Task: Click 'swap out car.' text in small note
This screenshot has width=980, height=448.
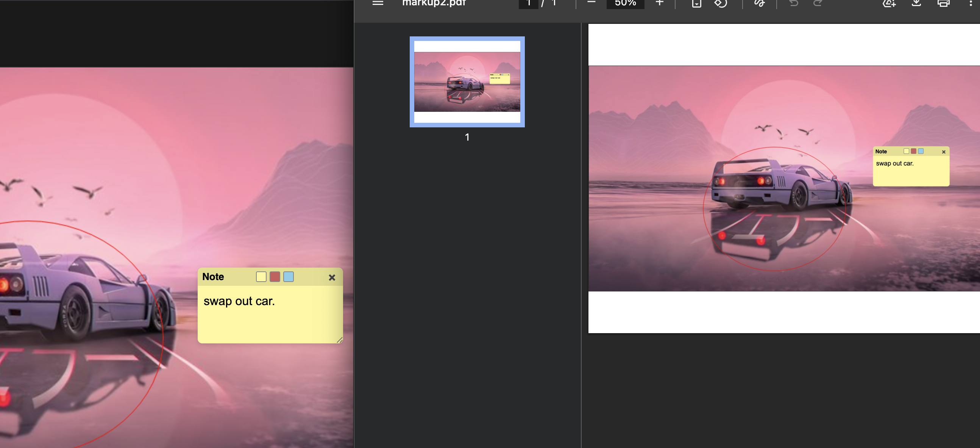Action: (x=894, y=163)
